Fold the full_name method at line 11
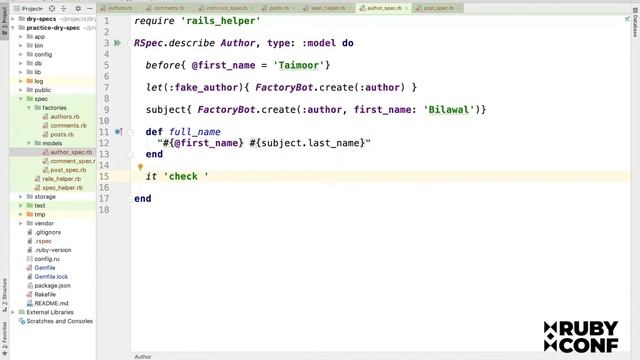Screen dimensions: 640x360 click(130, 132)
